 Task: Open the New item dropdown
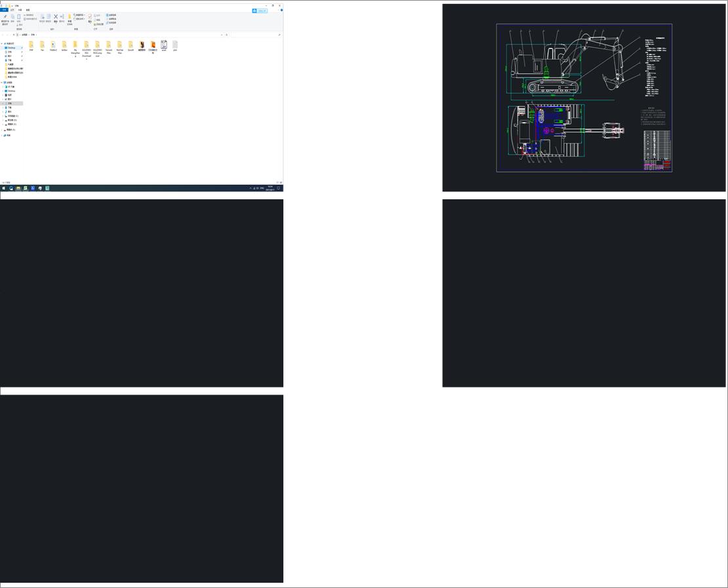79,15
